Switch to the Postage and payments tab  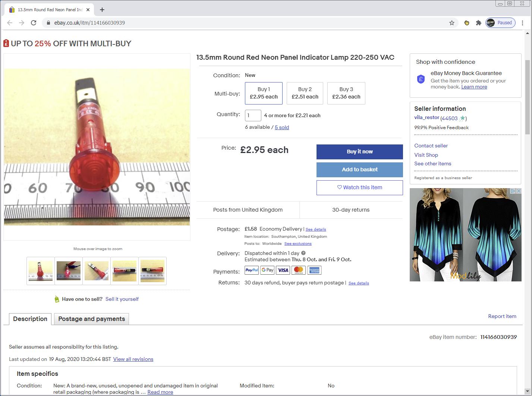coord(91,319)
